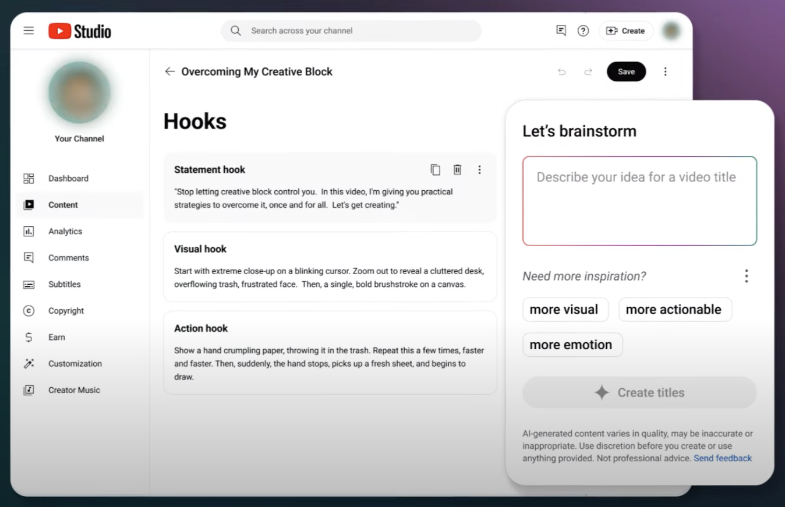Click the YouTube Studio logo
785x507 pixels.
80,31
